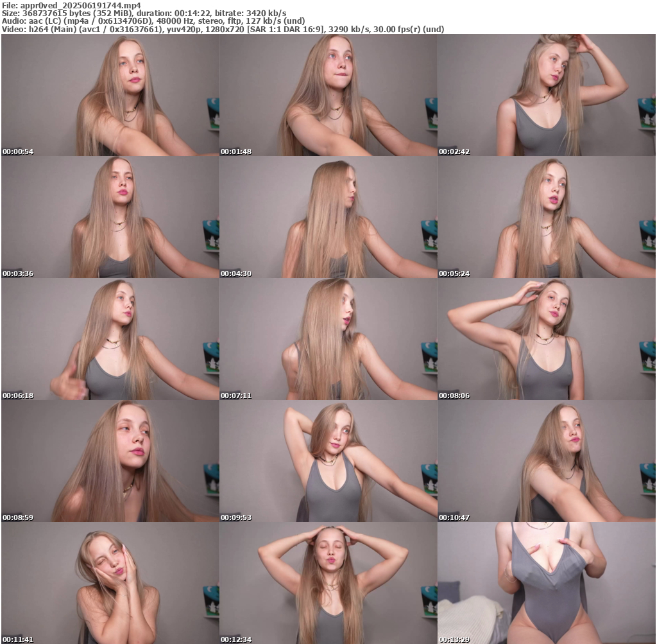Open the frame at 00:08:59
657x644 pixels.
(110, 461)
